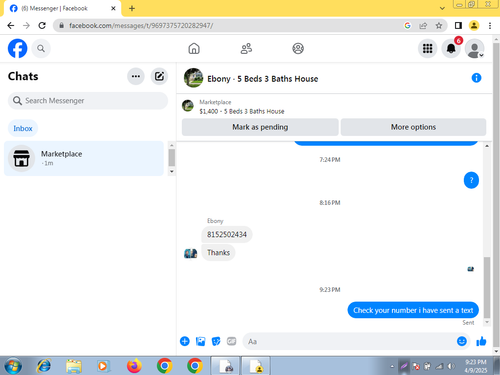The image size is (500, 375).
Task: Launch Internet Explorer from taskbar
Action: point(44,366)
